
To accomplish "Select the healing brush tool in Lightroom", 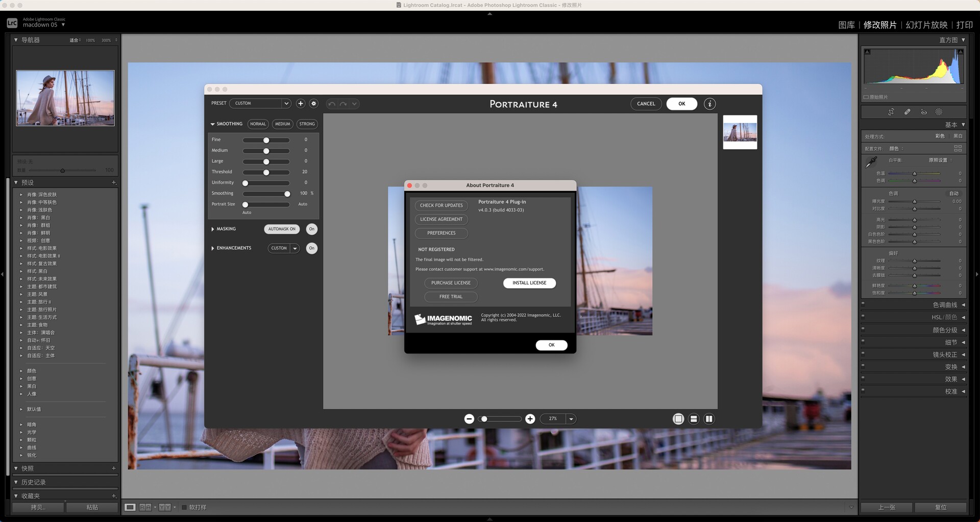I will tap(908, 112).
